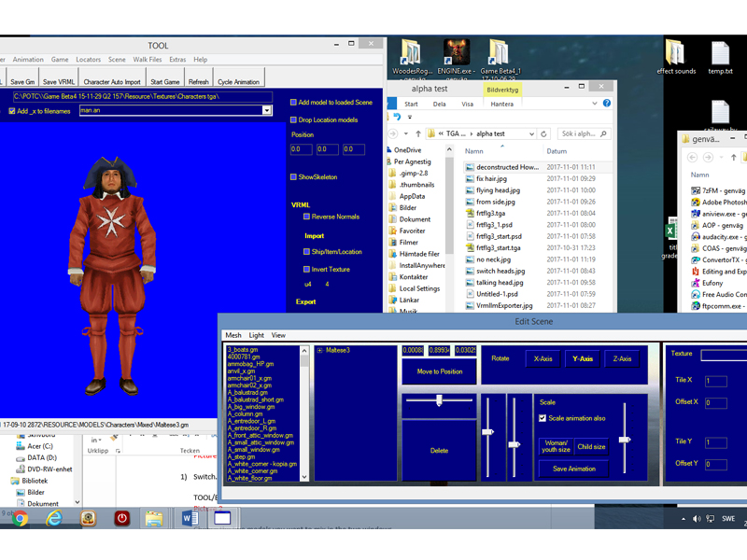
Task: Open the Locators menu in TOOL
Action: coord(88,60)
